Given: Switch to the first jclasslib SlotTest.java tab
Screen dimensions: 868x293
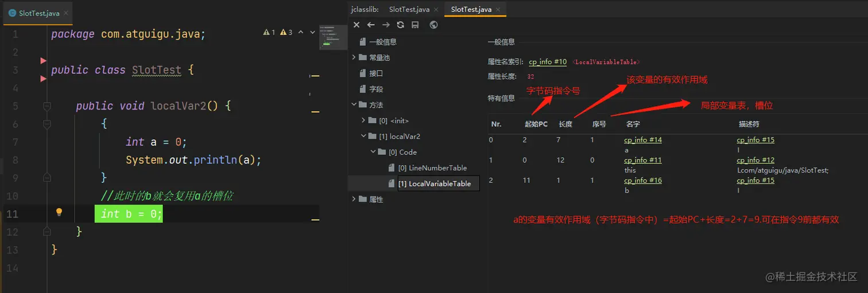Looking at the screenshot, I should coord(409,9).
